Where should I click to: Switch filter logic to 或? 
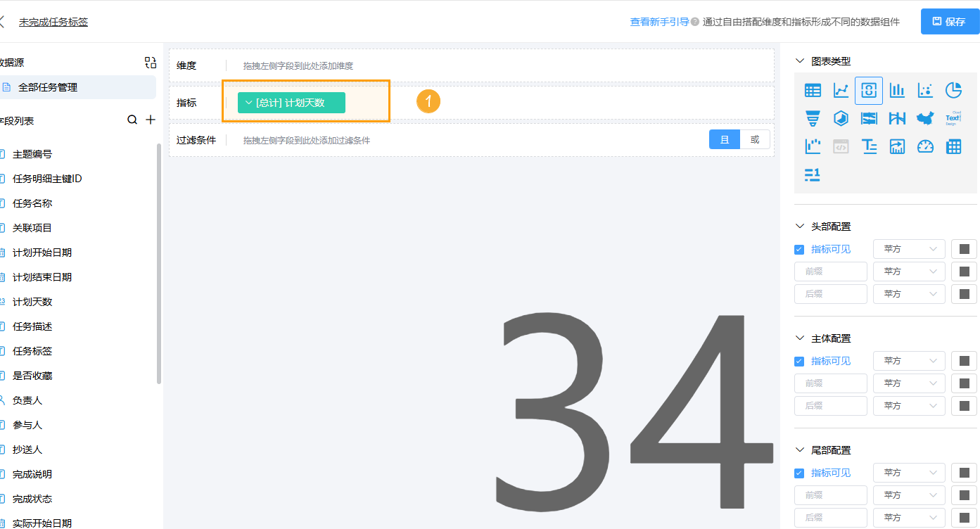click(755, 139)
